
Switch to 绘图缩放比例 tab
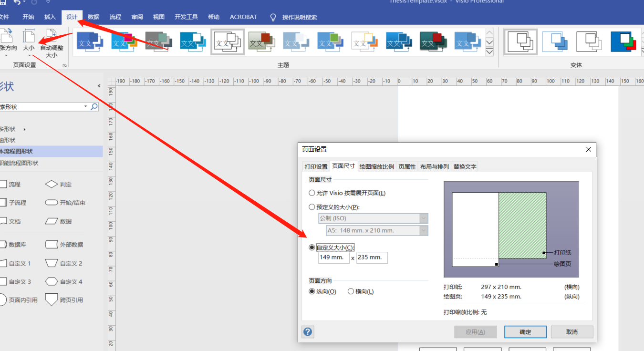[x=377, y=166]
